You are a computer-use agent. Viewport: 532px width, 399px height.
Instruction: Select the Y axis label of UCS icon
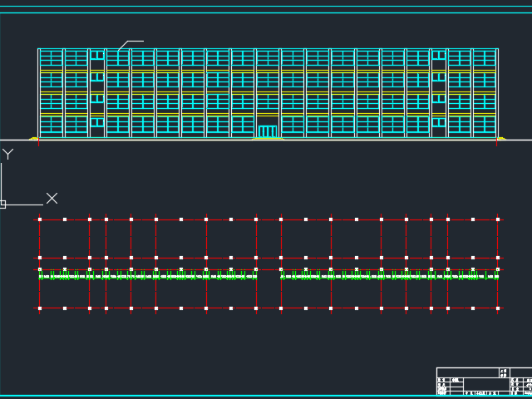[7, 154]
